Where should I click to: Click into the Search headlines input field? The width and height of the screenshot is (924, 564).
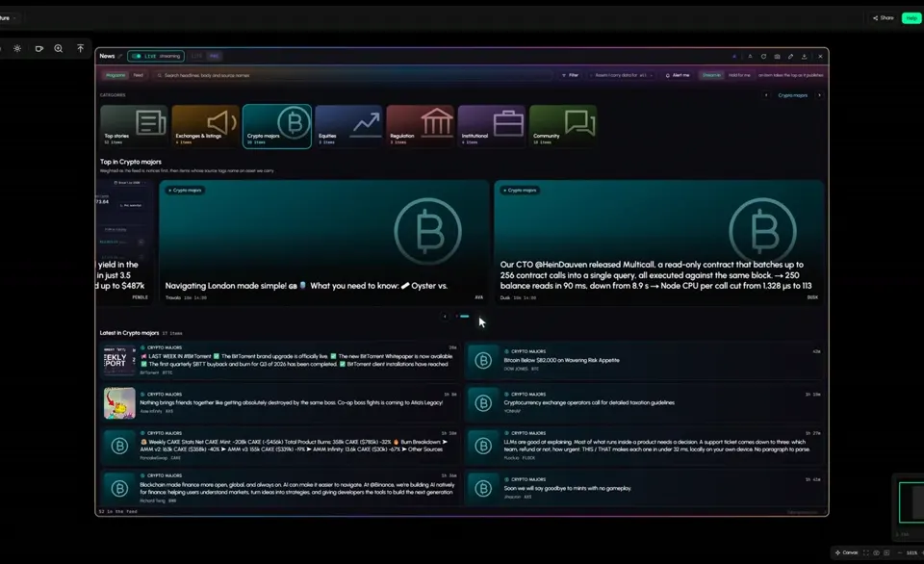click(353, 75)
